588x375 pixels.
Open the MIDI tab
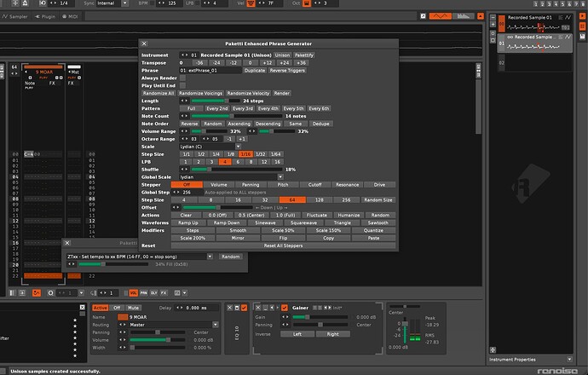(70, 16)
